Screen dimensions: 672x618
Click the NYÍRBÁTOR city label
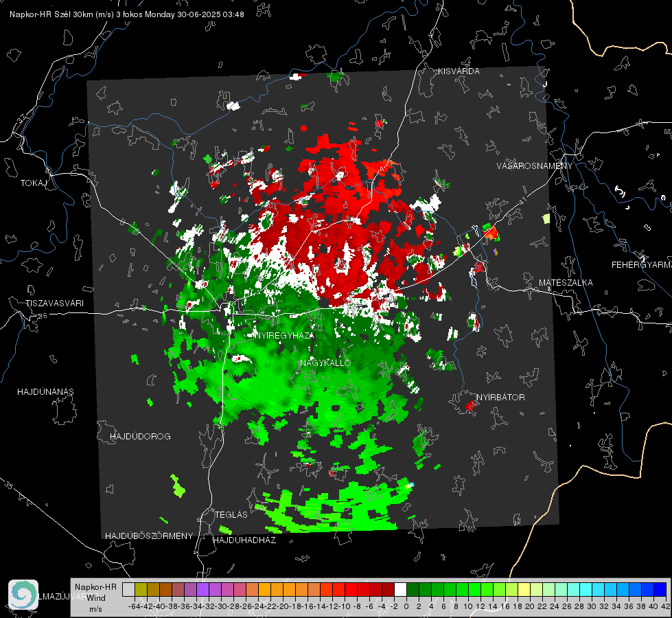[500, 397]
